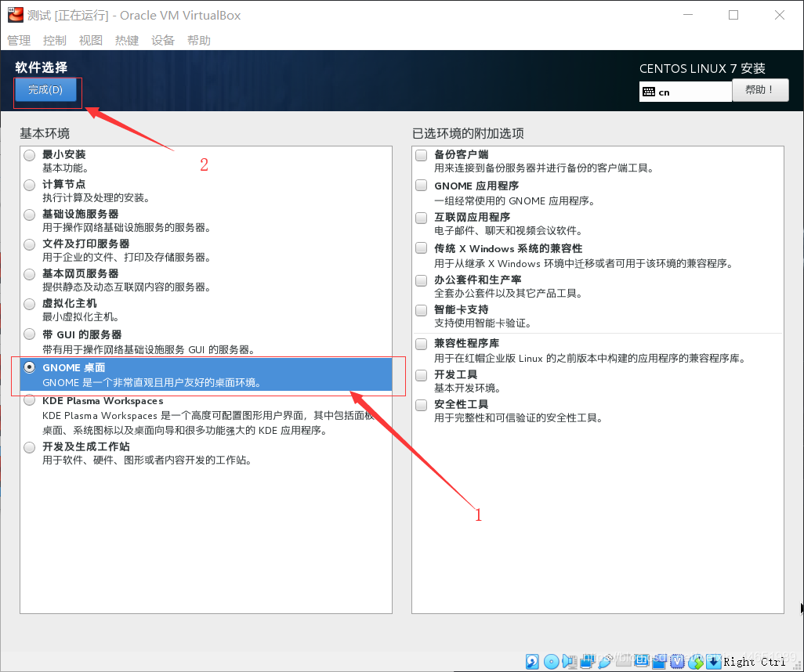Screen dimensions: 804x672
Task: Open the 热键 menu
Action: tap(127, 40)
